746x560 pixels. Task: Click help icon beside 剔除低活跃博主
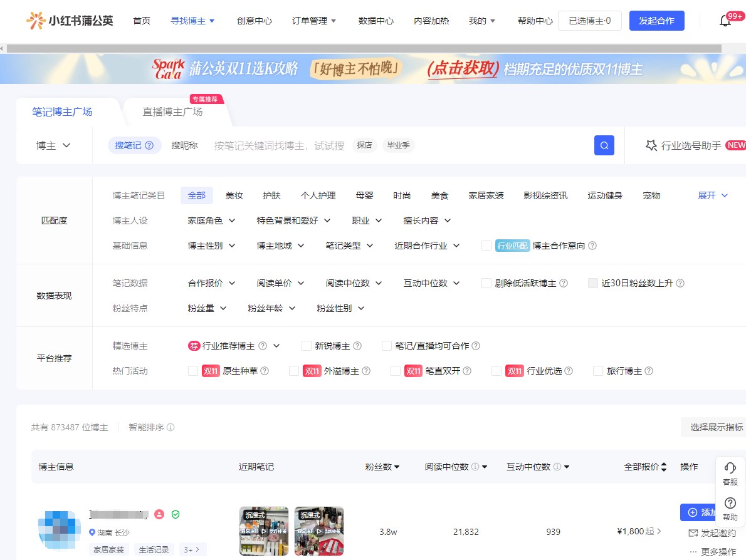[x=564, y=283]
